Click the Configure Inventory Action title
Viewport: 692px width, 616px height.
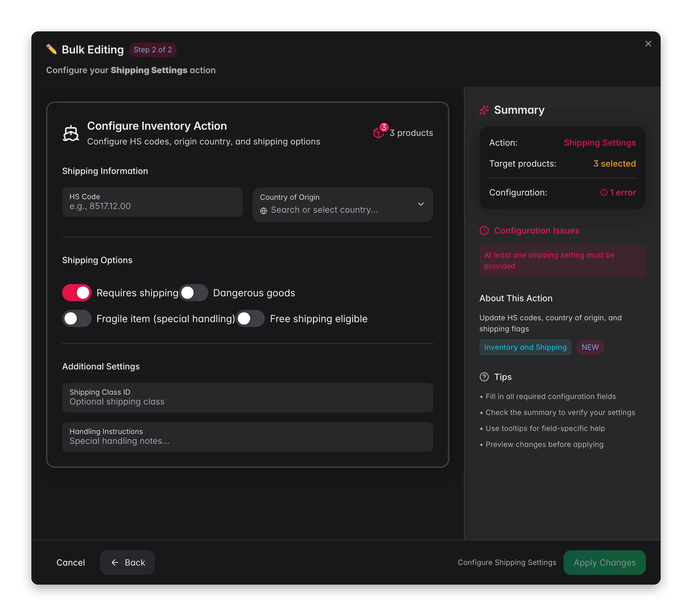point(157,126)
